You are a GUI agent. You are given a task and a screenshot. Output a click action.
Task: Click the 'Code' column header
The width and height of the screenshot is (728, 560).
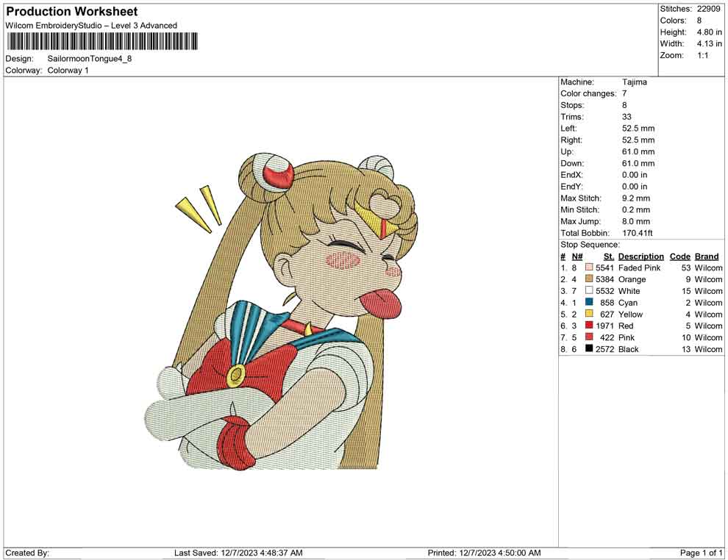(x=680, y=256)
